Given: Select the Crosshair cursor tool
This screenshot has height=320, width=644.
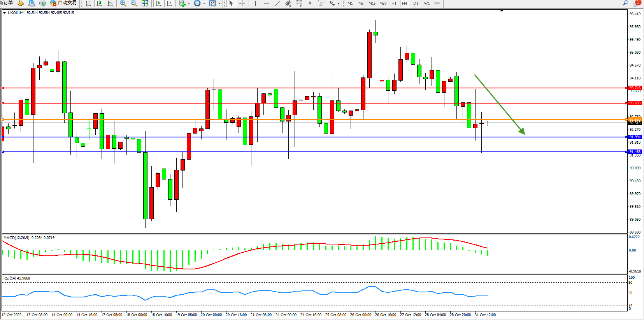Looking at the screenshot, I should [x=242, y=3].
